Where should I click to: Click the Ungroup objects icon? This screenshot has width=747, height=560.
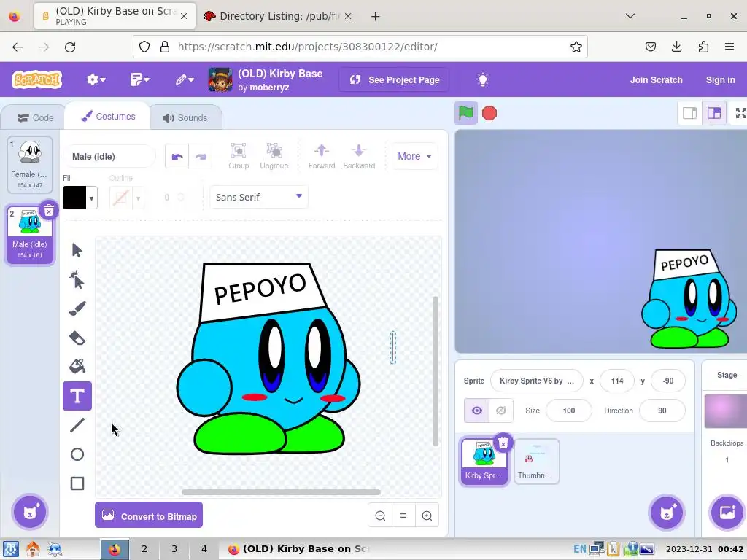(x=274, y=156)
